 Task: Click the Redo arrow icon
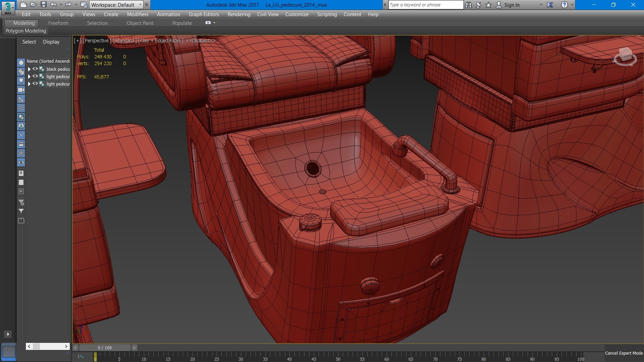point(68,5)
